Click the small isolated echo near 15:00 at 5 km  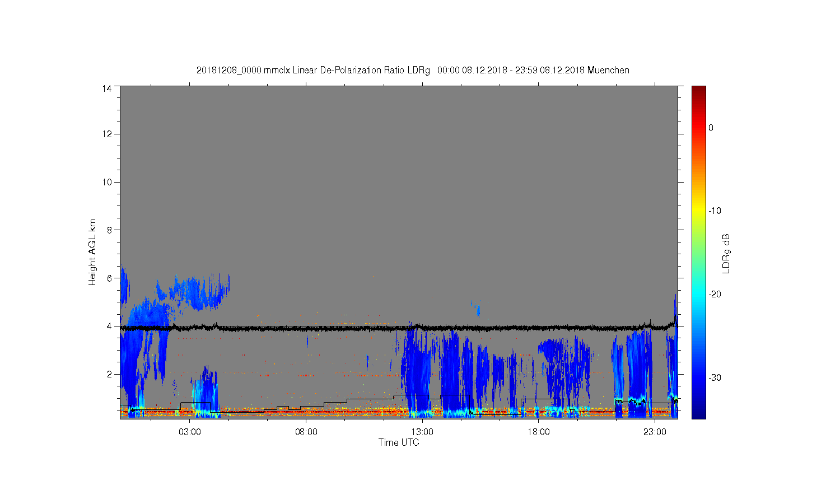[x=475, y=307]
